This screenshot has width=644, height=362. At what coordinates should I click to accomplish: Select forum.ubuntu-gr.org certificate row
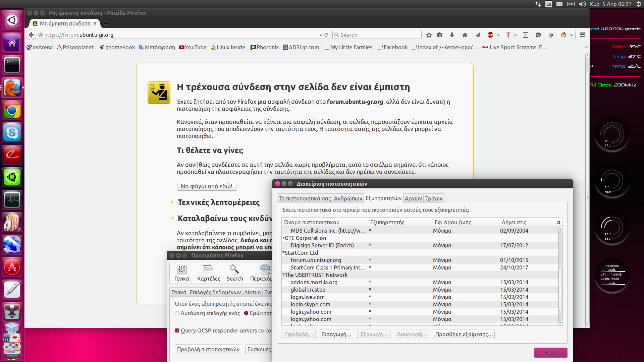(420, 260)
